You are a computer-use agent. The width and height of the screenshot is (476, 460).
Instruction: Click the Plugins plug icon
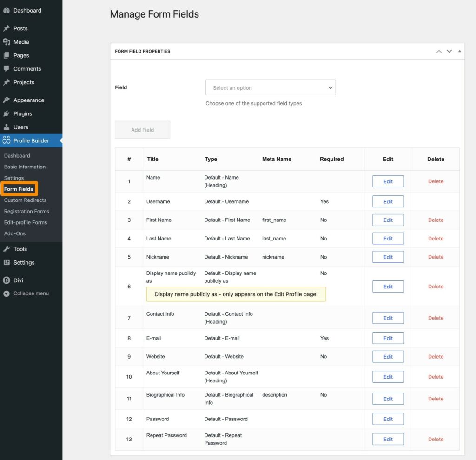pos(7,113)
